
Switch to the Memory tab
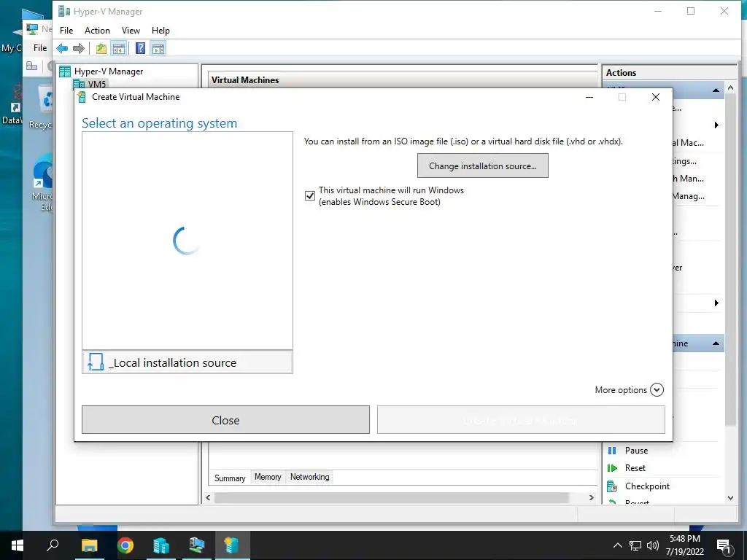[268, 477]
